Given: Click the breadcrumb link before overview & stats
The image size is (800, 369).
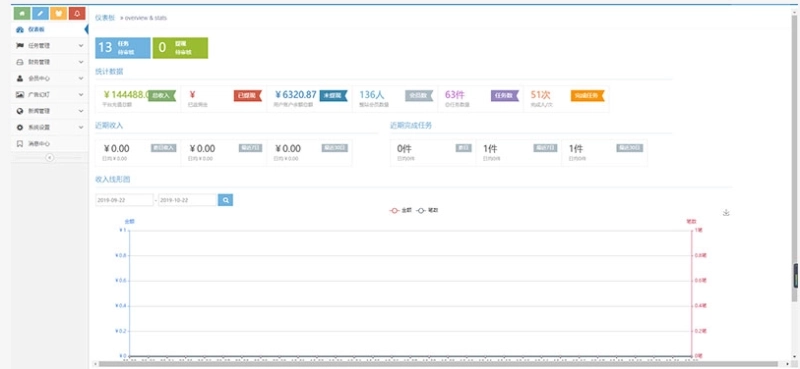Looking at the screenshot, I should point(105,18).
